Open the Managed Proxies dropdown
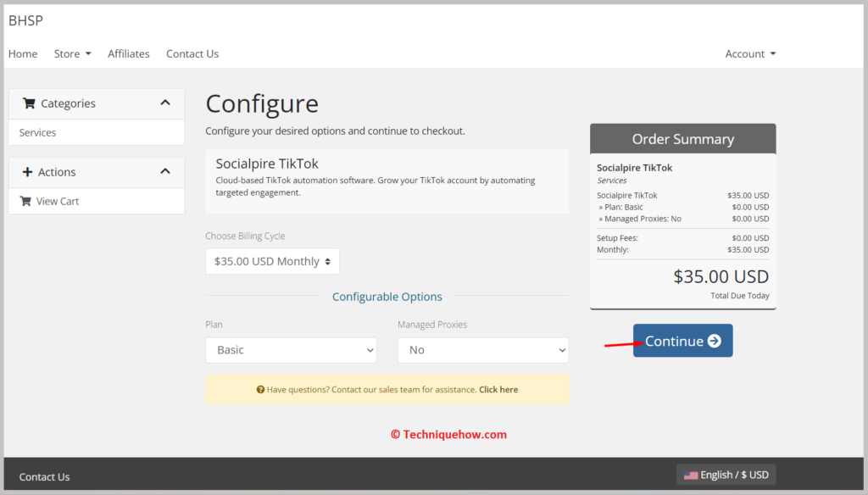The height and width of the screenshot is (495, 868). [x=483, y=351]
